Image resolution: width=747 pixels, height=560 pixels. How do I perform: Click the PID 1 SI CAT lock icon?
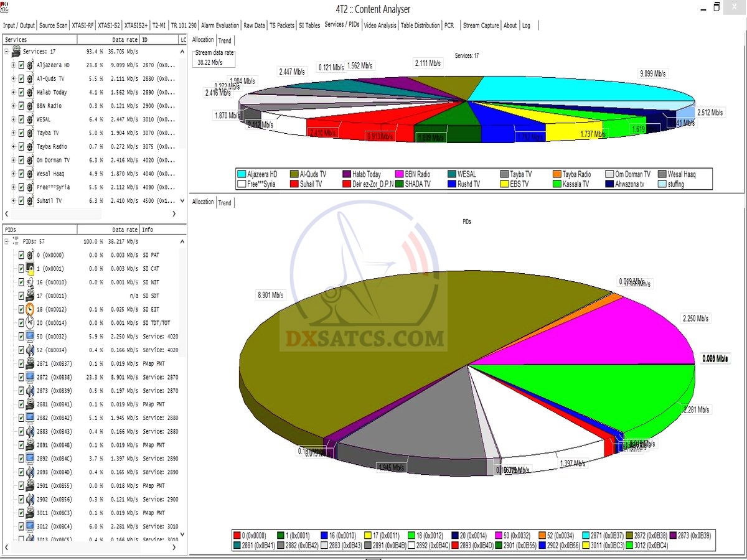[x=31, y=269]
